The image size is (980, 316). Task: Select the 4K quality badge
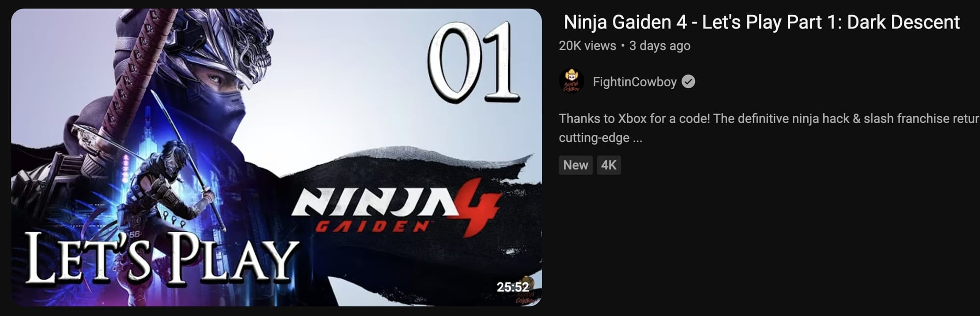tap(609, 165)
